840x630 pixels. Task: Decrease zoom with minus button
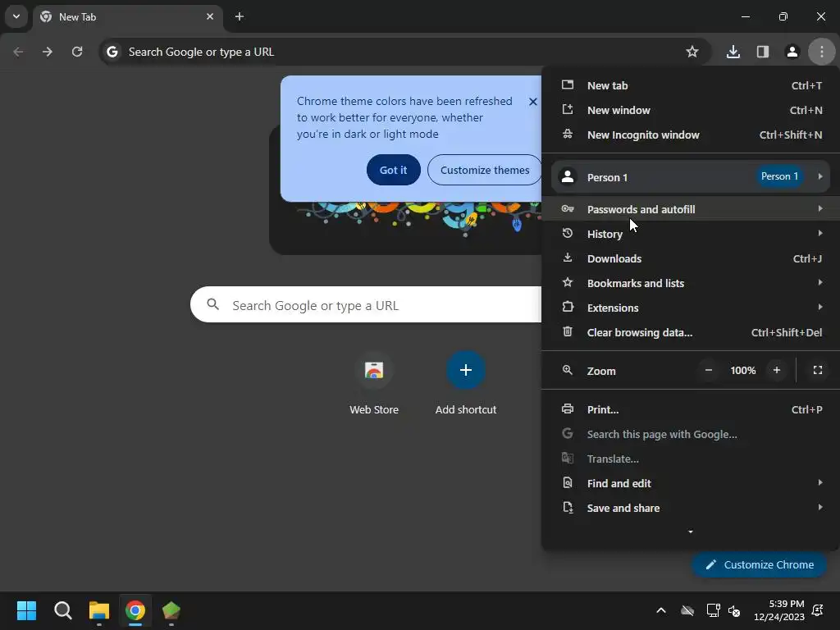click(708, 370)
